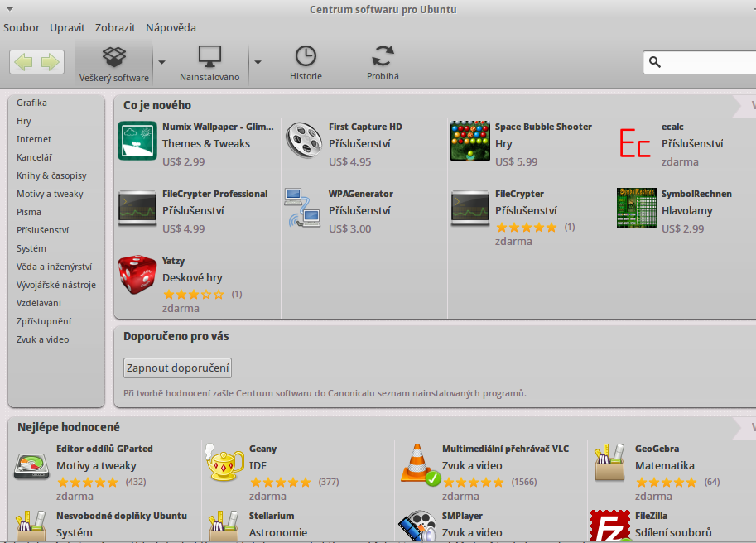Click the Zapnout doporučení button
The image size is (756, 543).
click(177, 368)
